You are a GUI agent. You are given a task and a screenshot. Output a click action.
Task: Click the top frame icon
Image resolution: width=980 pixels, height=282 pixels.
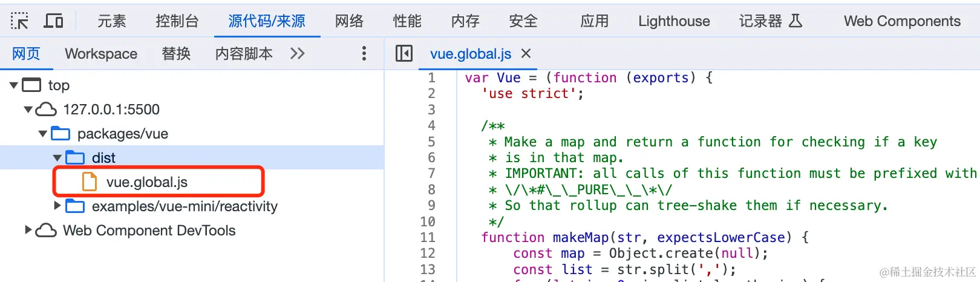(x=31, y=85)
